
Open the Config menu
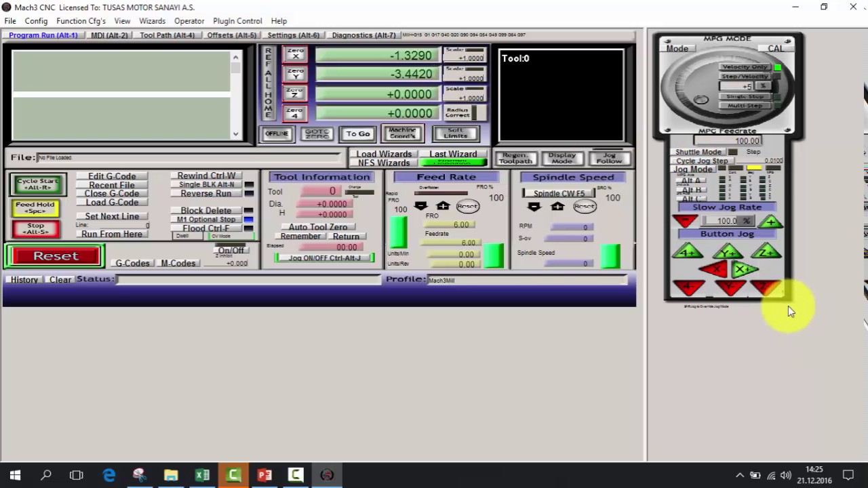pos(36,21)
